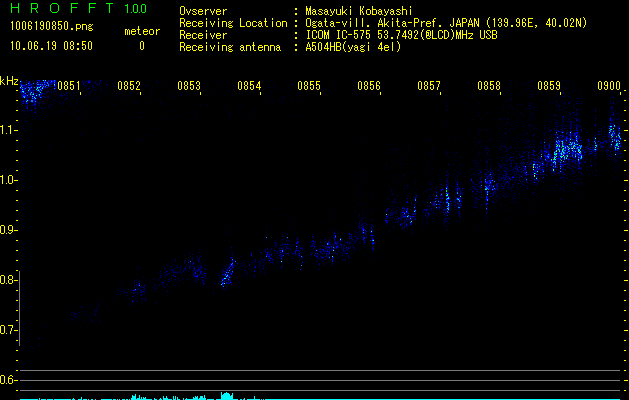
Task: Click the HROFFT 1.0.0 title text
Action: pos(78,8)
